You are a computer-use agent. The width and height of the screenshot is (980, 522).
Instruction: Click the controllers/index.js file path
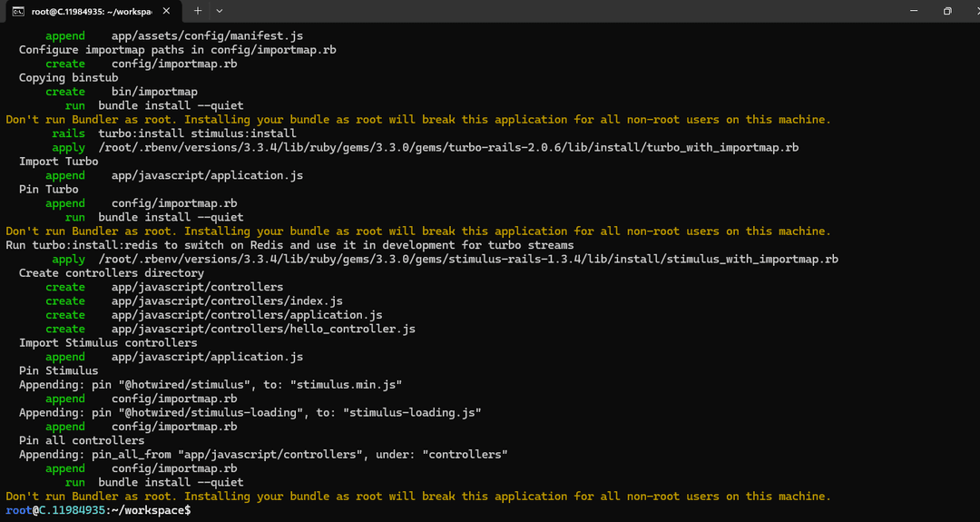click(227, 300)
